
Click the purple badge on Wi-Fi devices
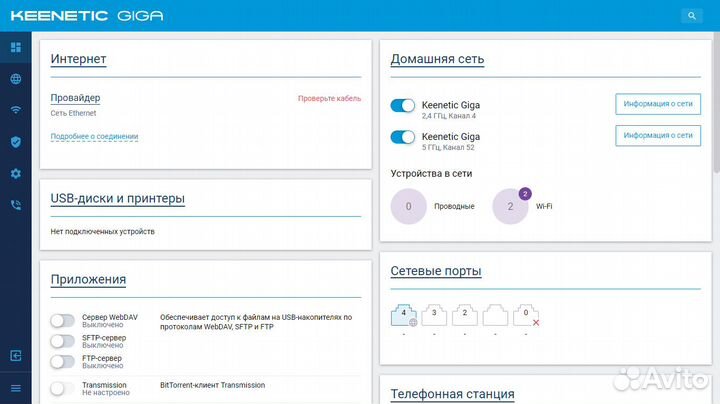pyautogui.click(x=525, y=194)
